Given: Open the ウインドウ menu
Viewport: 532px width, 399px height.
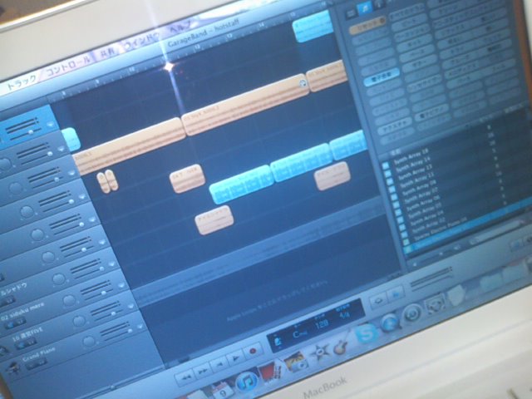Looking at the screenshot, I should 141,40.
